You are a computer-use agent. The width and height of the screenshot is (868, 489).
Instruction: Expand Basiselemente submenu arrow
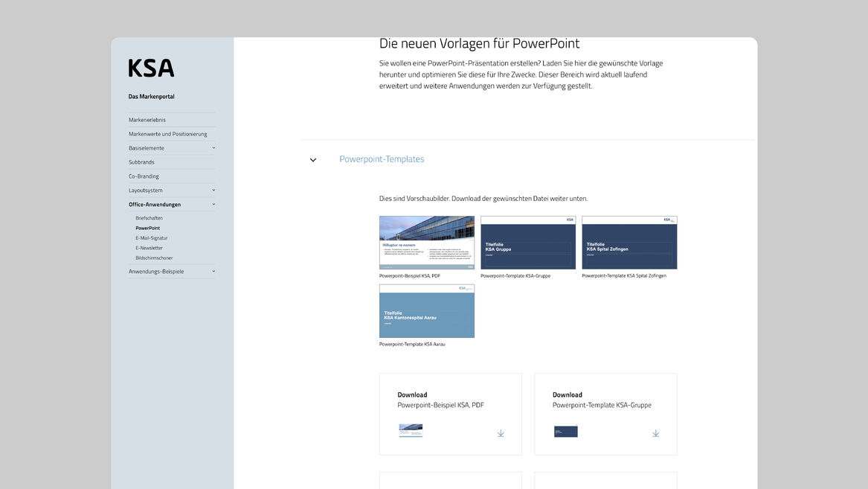click(x=213, y=148)
